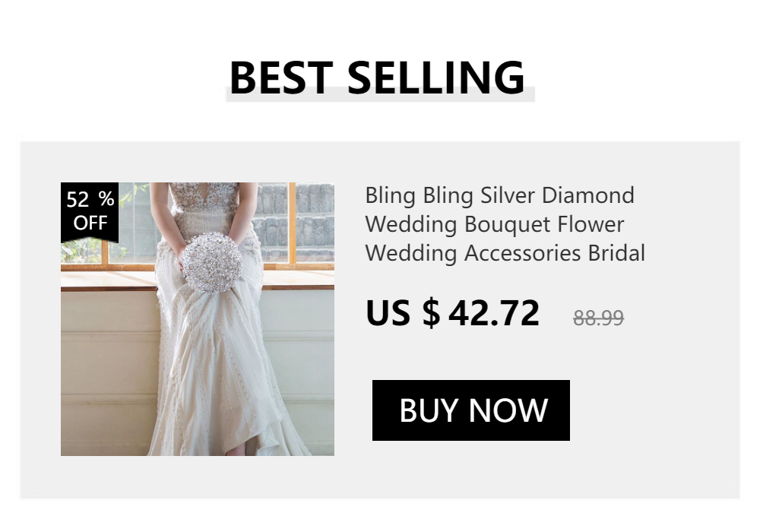Select the US $ 42.72 sale price

[452, 313]
